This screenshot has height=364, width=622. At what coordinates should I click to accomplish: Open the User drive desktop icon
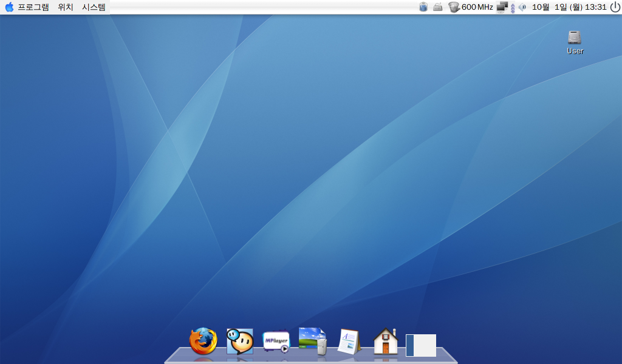(575, 42)
